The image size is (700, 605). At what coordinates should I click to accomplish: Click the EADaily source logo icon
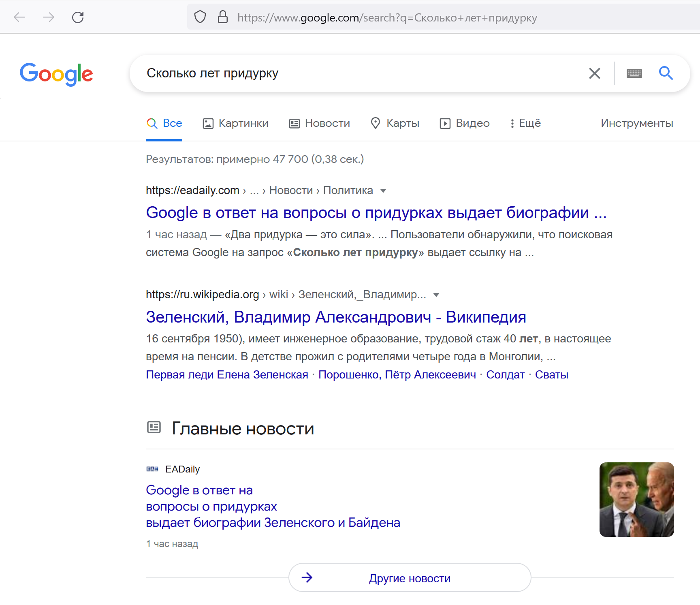[x=152, y=469]
